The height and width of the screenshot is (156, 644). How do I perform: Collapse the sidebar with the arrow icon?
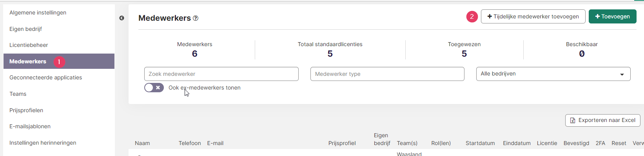pos(122,18)
